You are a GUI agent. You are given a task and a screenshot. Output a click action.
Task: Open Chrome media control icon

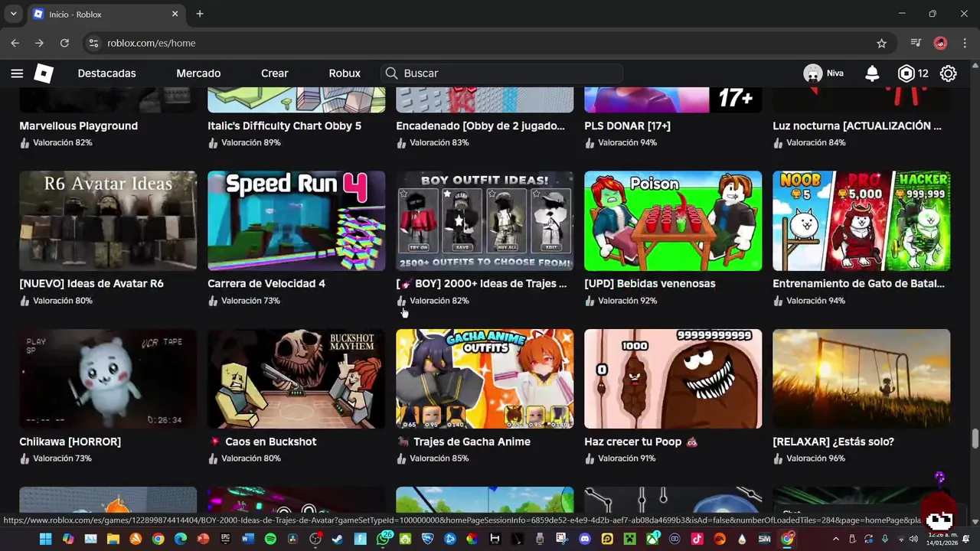coord(916,44)
